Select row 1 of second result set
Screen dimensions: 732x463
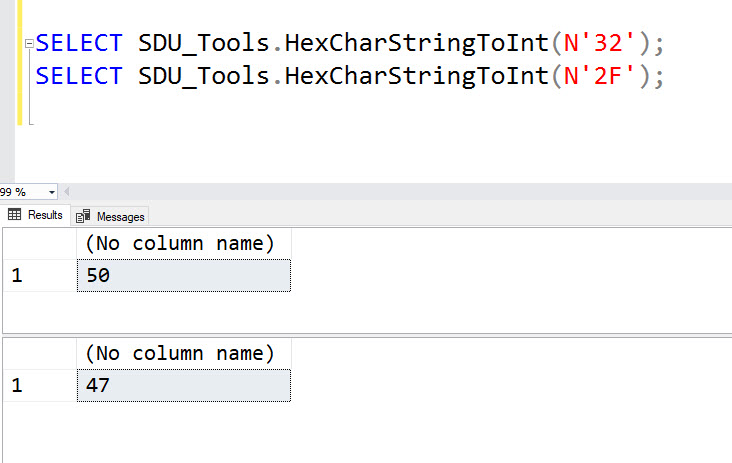[x=40, y=386]
